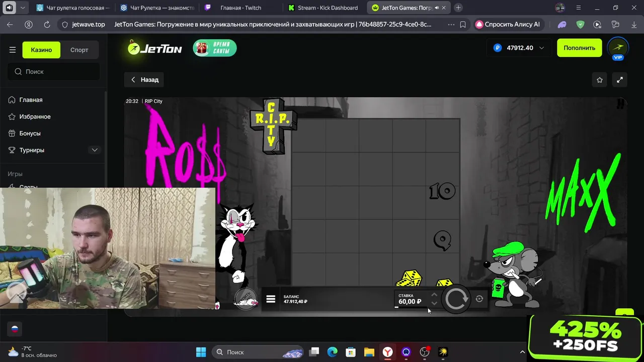Switch to Чат Рулетка — знакомства tab
This screenshot has width=644, height=362.
(x=157, y=8)
